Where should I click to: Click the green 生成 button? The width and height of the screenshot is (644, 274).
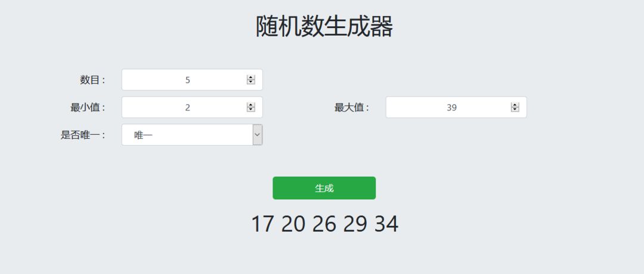[x=324, y=188]
